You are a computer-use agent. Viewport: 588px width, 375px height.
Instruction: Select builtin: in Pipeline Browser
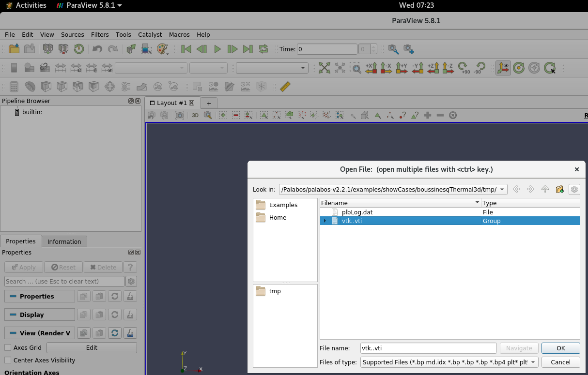32,112
